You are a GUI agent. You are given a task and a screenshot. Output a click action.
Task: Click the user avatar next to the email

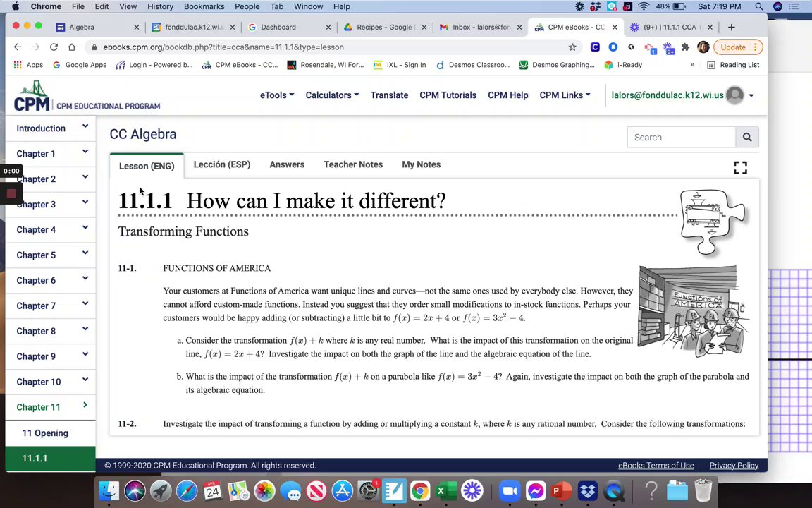tap(734, 95)
